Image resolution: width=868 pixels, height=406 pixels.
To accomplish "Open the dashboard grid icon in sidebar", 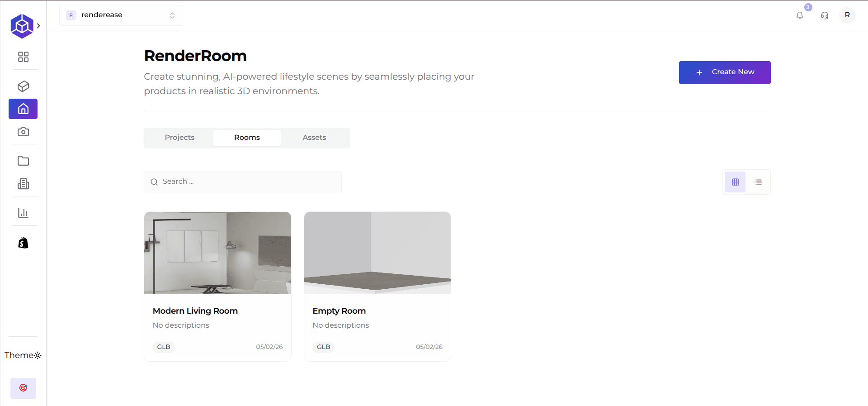I will coord(23,57).
